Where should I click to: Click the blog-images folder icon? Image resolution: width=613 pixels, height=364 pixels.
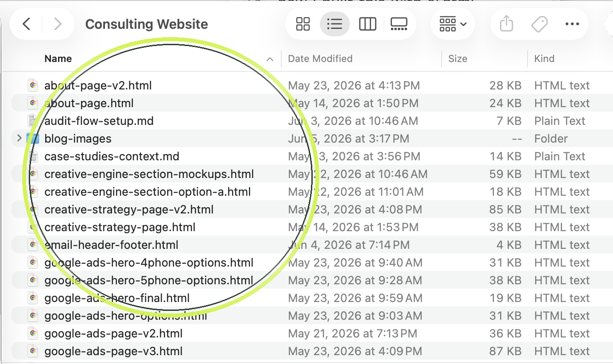[32, 139]
